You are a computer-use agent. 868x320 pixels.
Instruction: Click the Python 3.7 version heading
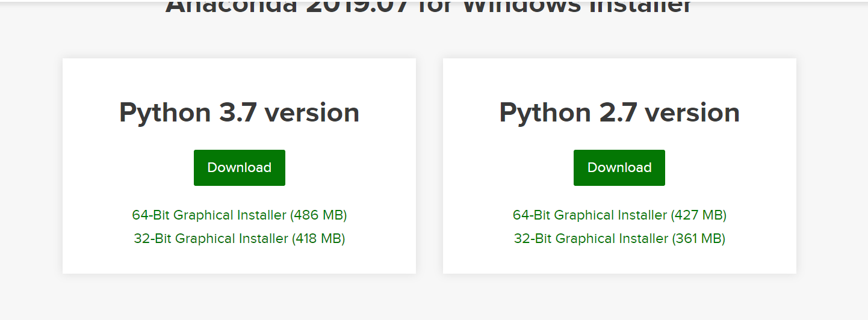coord(239,112)
